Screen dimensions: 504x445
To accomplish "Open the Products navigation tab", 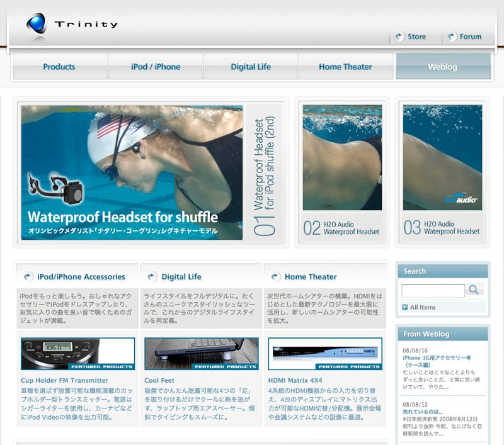I will point(59,67).
